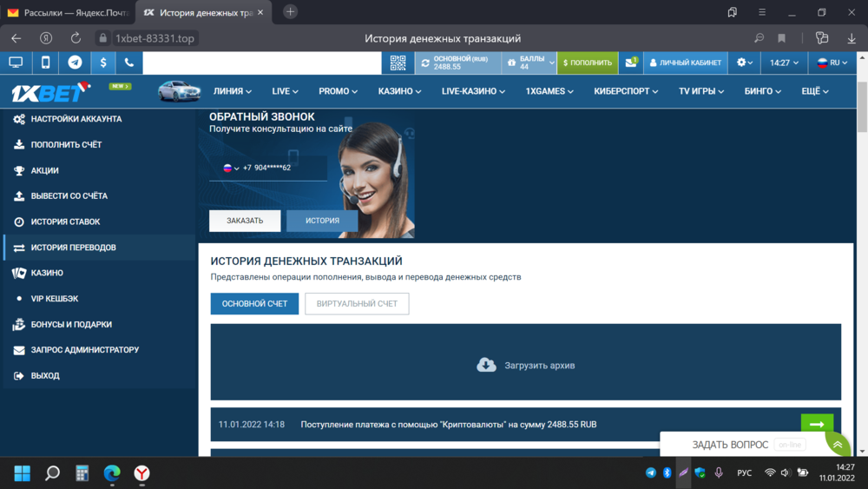
Task: Expand the БИНГО menu
Action: [762, 91]
